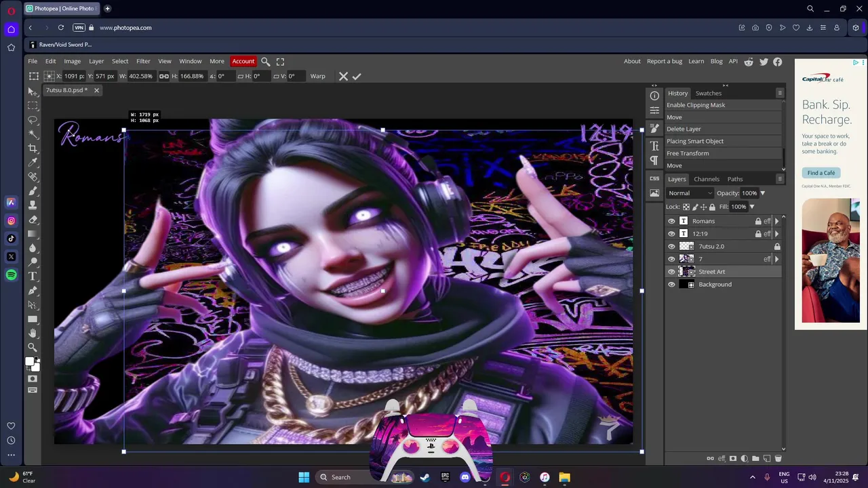Screen dimensions: 868x488
Task: Select the Type tool
Action: (33, 277)
